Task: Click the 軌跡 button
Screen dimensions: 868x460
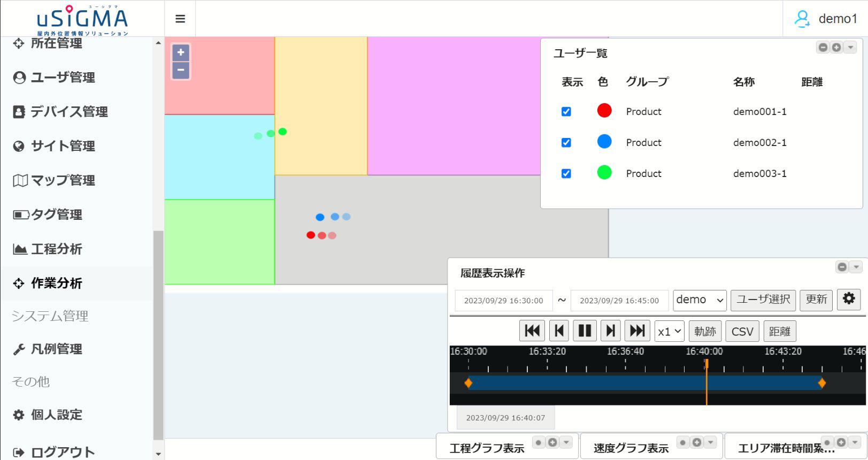Action: pos(705,332)
